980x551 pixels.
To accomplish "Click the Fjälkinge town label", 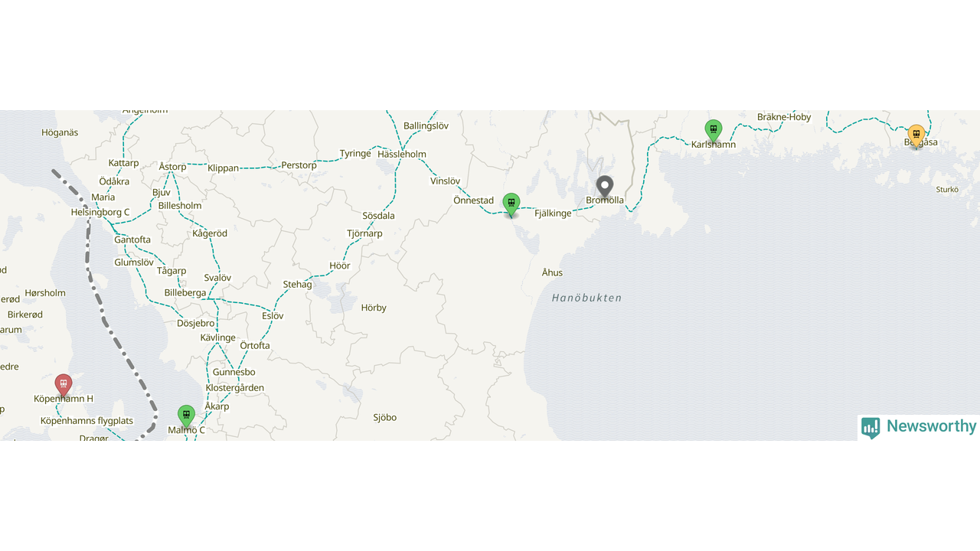I will [x=553, y=214].
